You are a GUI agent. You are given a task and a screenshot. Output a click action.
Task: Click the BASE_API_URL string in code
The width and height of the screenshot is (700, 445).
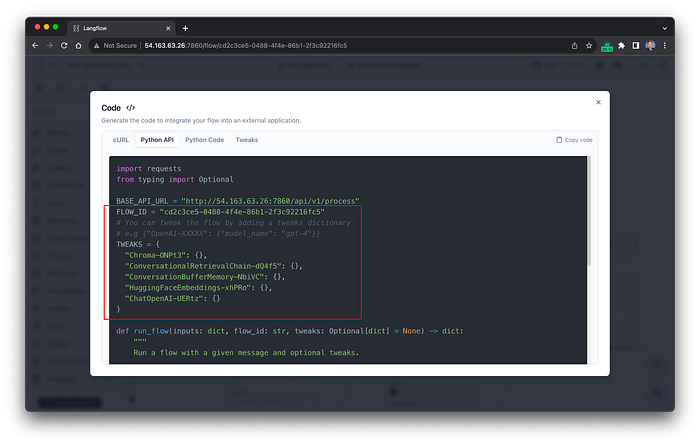pos(270,201)
